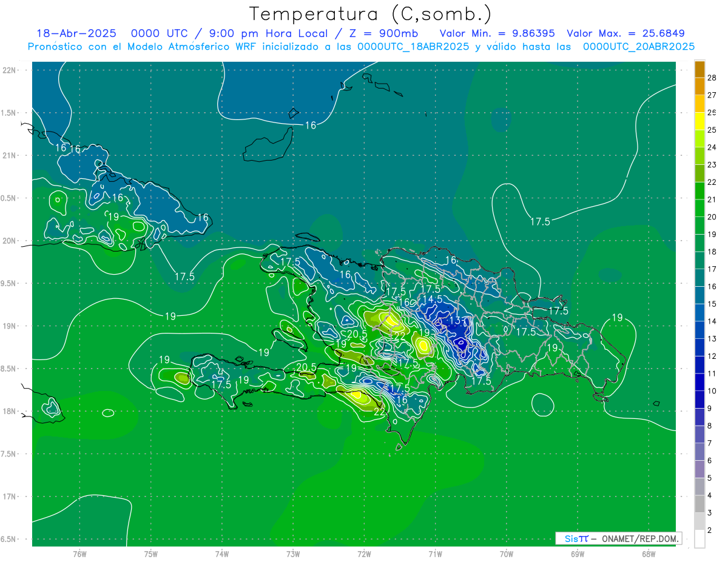This screenshot has height=562, width=728.
Task: Click the '8.5N' latitude tick label
Action: 9,369
